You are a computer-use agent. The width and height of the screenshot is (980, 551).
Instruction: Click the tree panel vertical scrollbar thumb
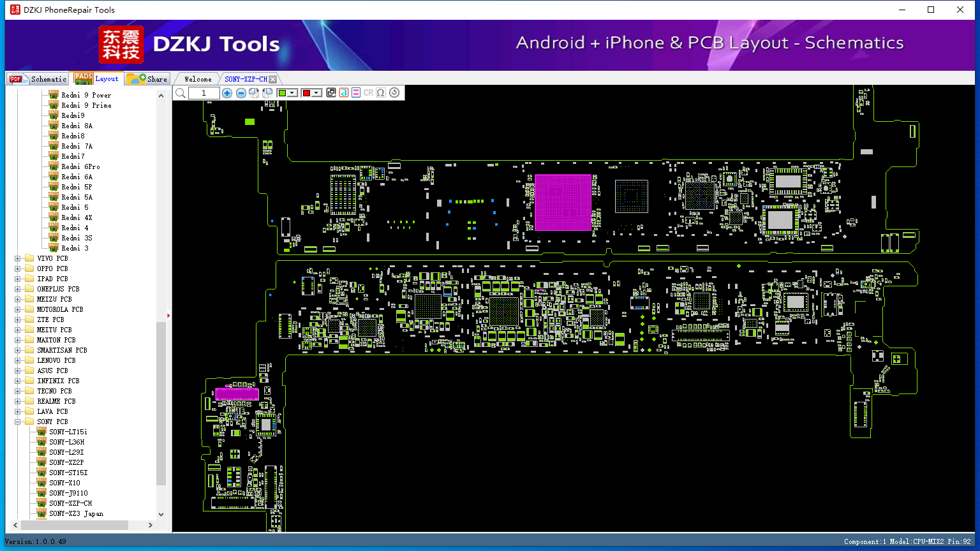point(161,403)
